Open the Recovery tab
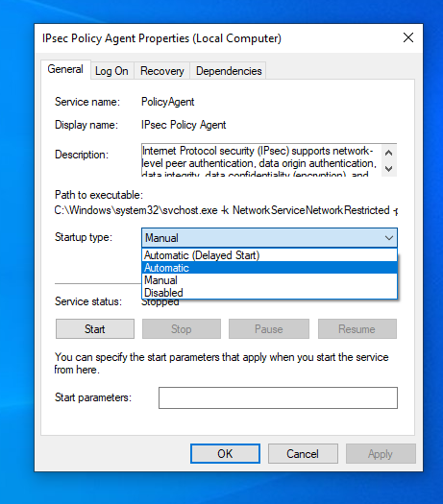This screenshot has height=504, width=443. pos(161,71)
